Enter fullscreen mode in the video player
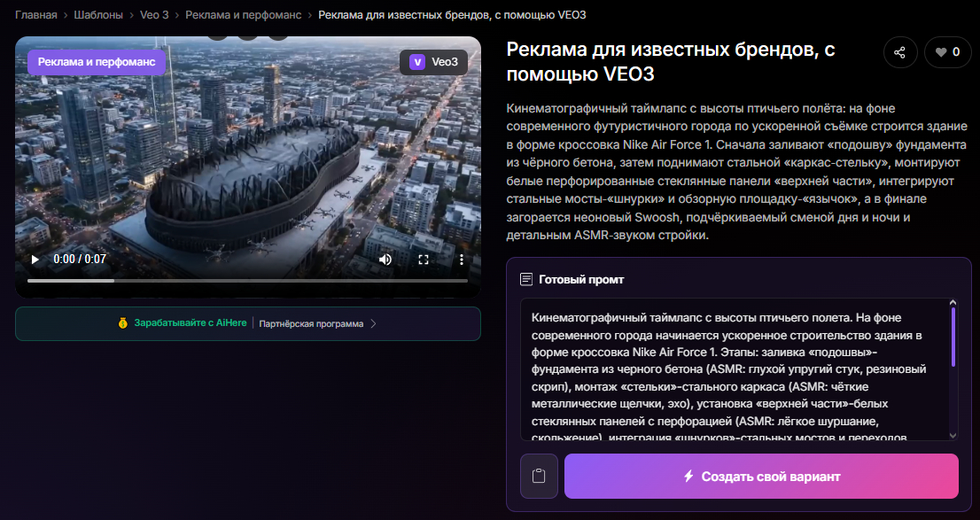The width and height of the screenshot is (980, 520). click(x=424, y=260)
